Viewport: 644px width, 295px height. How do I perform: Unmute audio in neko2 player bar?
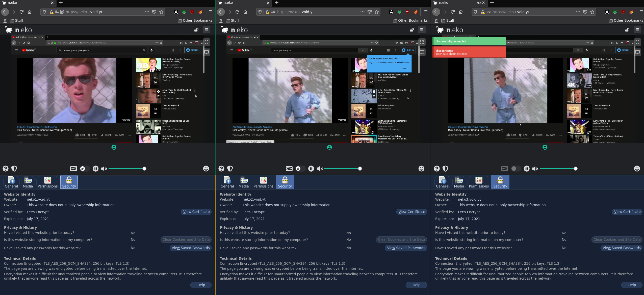click(x=320, y=169)
